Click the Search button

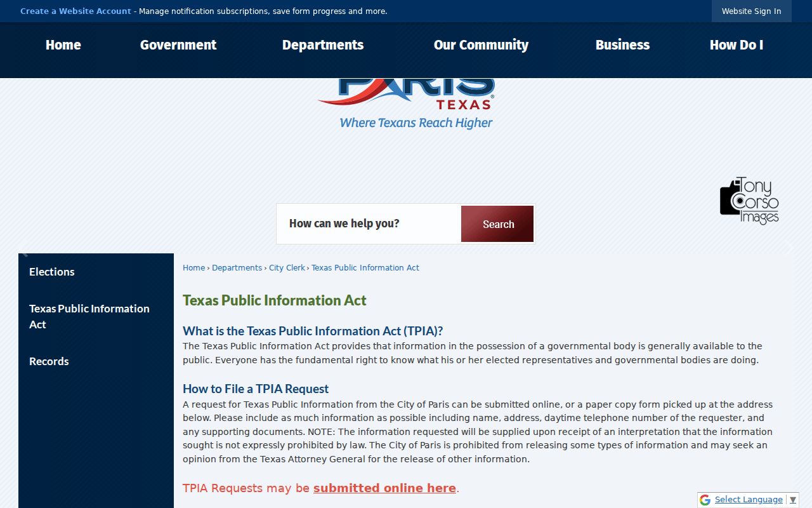[497, 224]
